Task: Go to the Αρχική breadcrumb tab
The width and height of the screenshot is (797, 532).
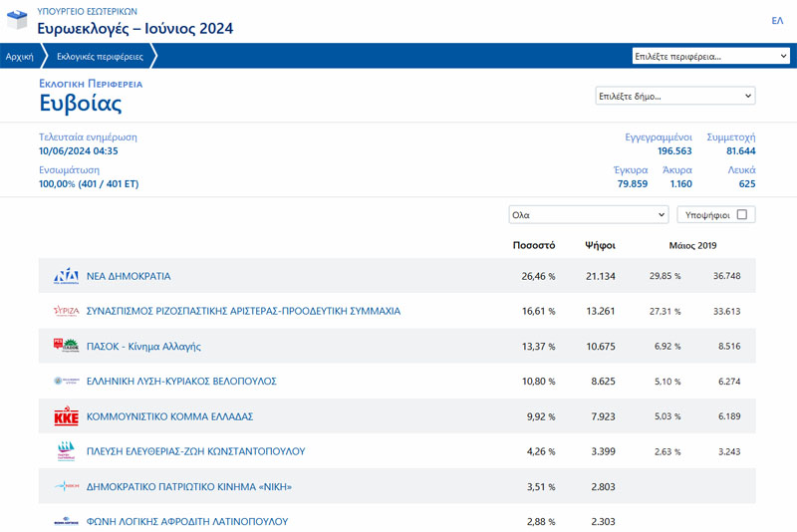Action: pos(20,57)
